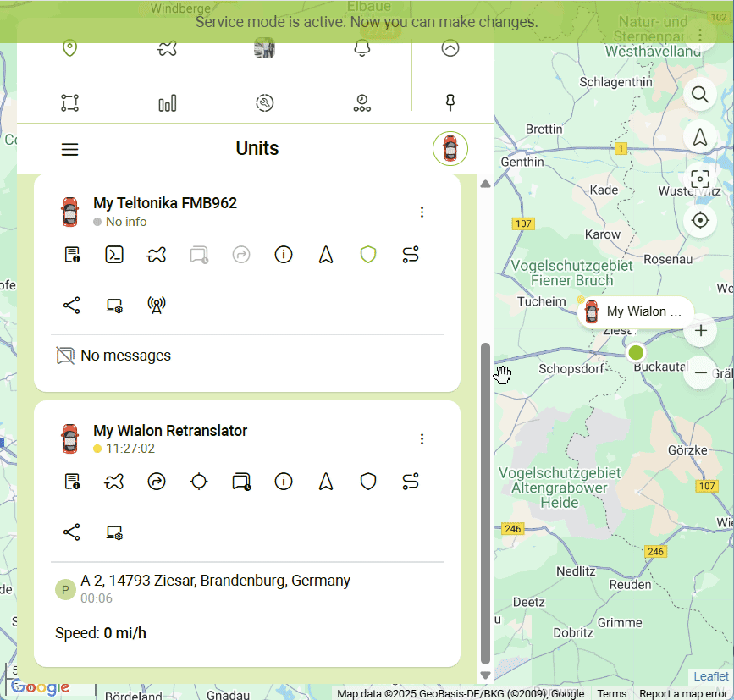Open the wrench maintenance icon in top grid
This screenshot has width=734, height=700.
point(264,103)
